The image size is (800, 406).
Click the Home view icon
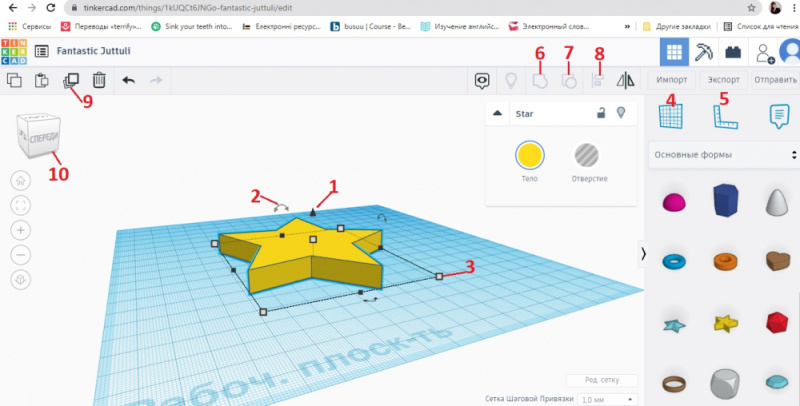coord(21,181)
